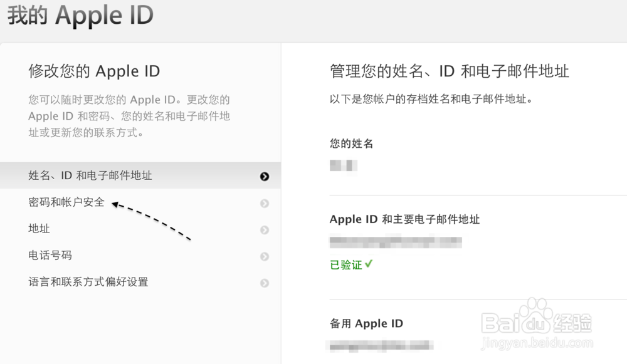Screen dimensions: 627x364
Task: Click the green verified checkmark icon
Action: pos(368,264)
